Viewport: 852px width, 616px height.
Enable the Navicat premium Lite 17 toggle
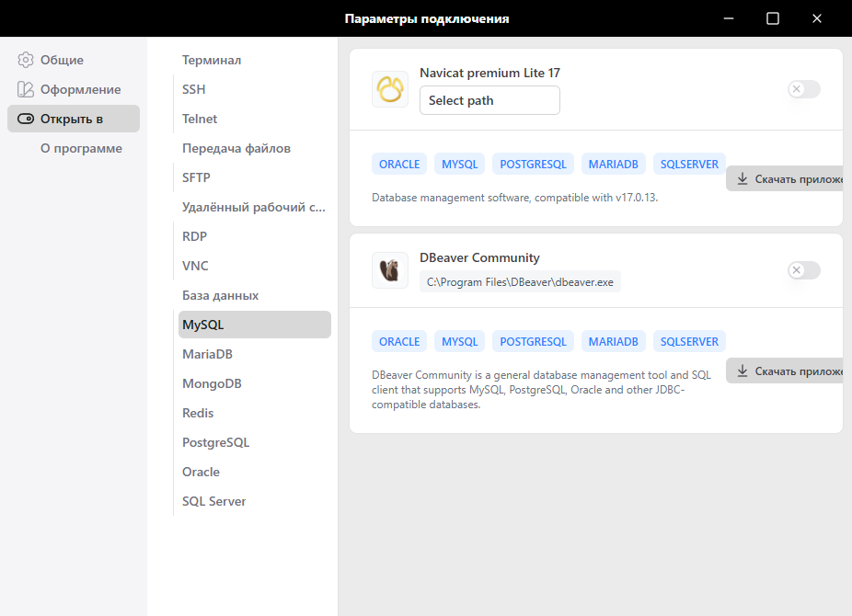804,89
